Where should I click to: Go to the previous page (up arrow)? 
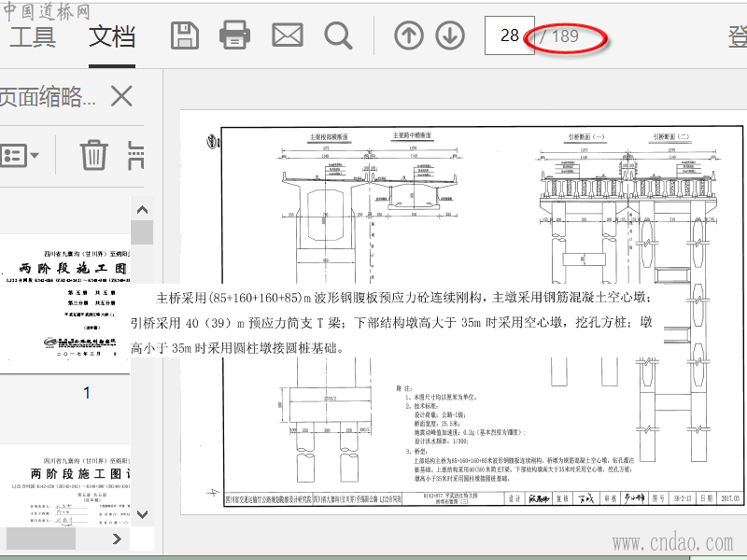tap(409, 35)
